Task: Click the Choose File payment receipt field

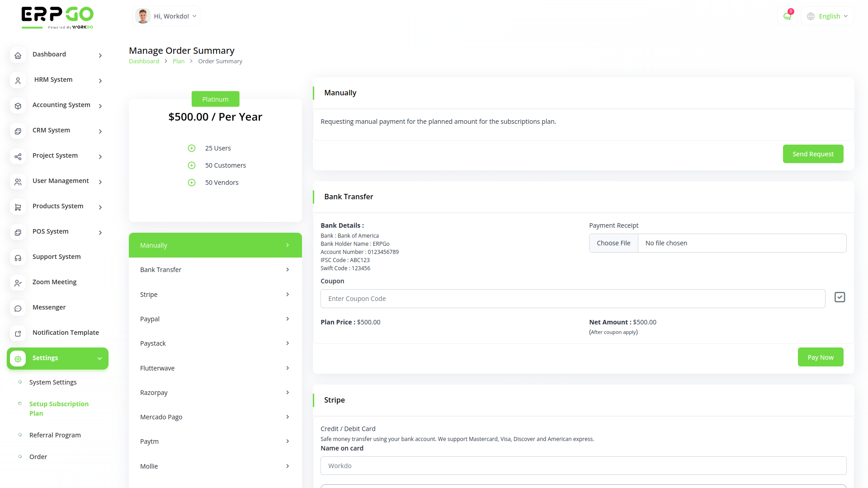Action: point(613,243)
